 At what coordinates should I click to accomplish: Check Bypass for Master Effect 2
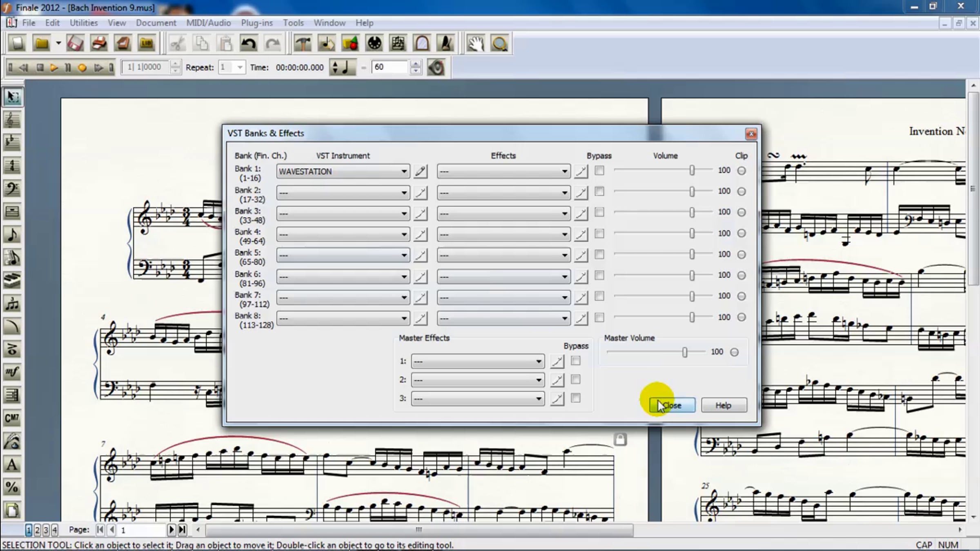click(x=575, y=380)
